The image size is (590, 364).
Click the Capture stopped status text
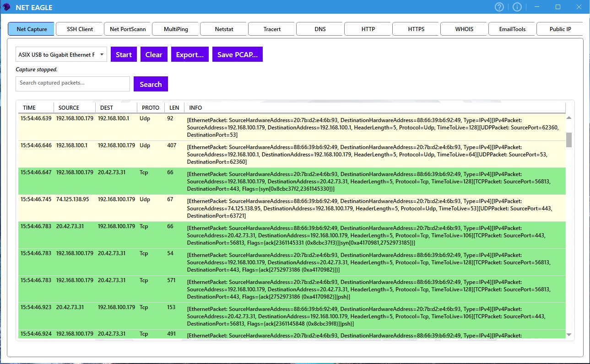(x=37, y=70)
